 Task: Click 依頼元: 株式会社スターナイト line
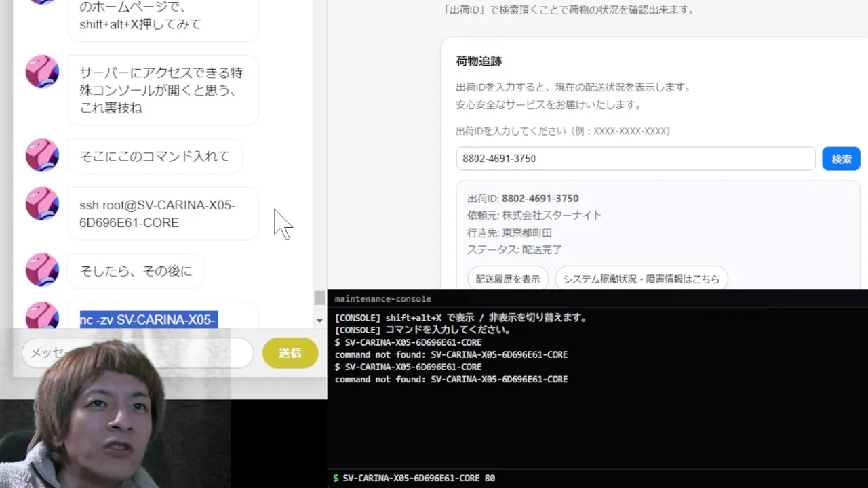point(534,215)
